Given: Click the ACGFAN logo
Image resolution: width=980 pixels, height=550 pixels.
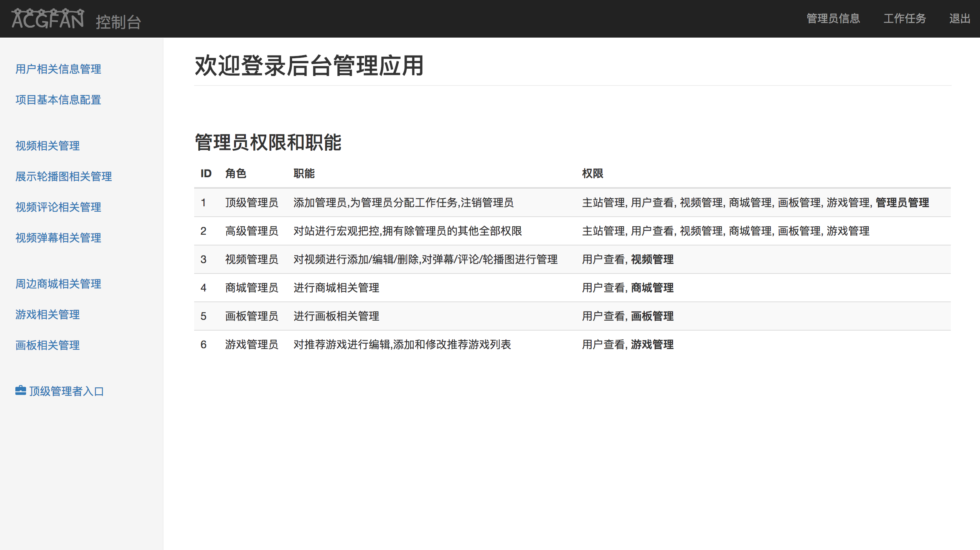Looking at the screenshot, I should tap(48, 19).
